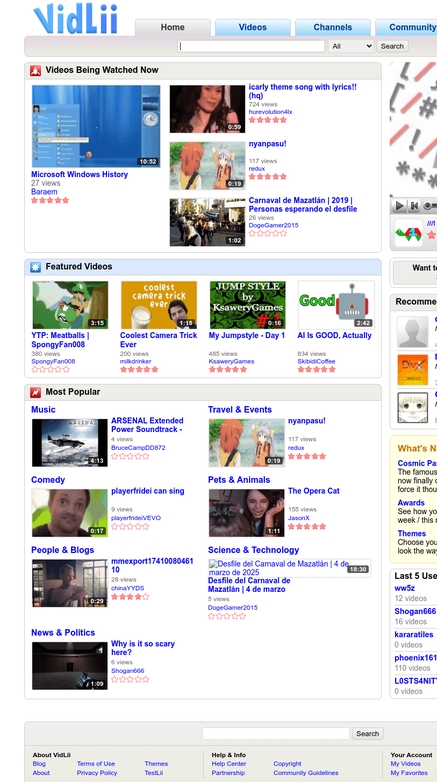437x782 pixels.
Task: Visit the Baraem channel link
Action: (44, 192)
